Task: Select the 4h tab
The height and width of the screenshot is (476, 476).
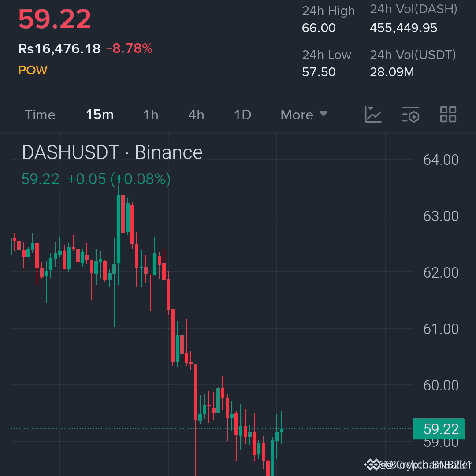Action: point(196,115)
